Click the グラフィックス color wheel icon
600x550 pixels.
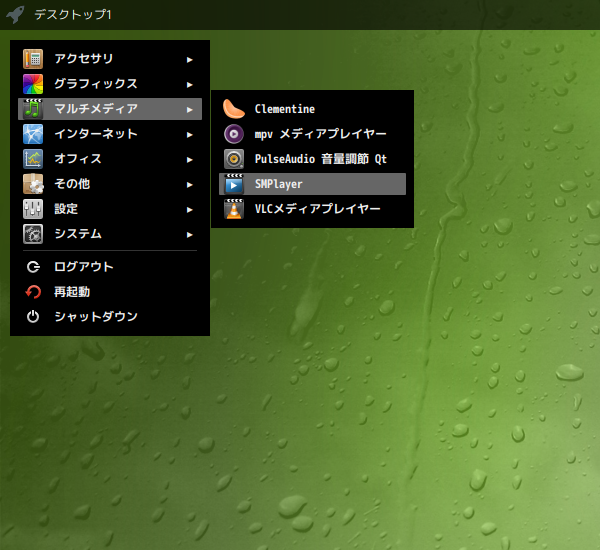33,84
